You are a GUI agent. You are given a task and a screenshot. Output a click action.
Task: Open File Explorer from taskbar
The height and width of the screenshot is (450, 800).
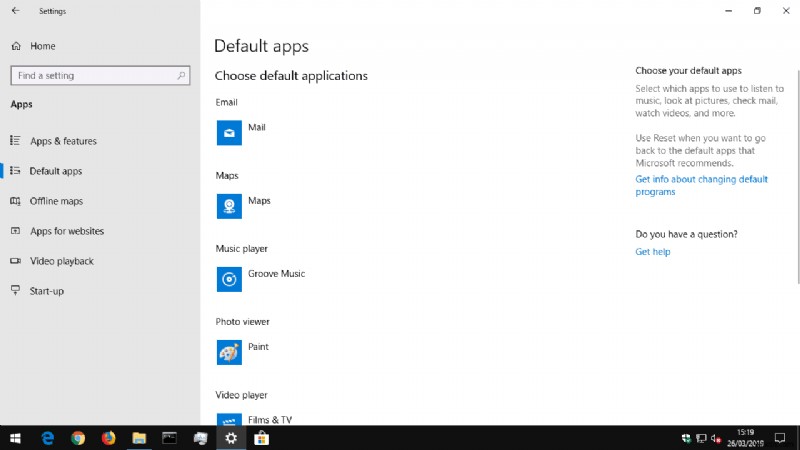(139, 438)
